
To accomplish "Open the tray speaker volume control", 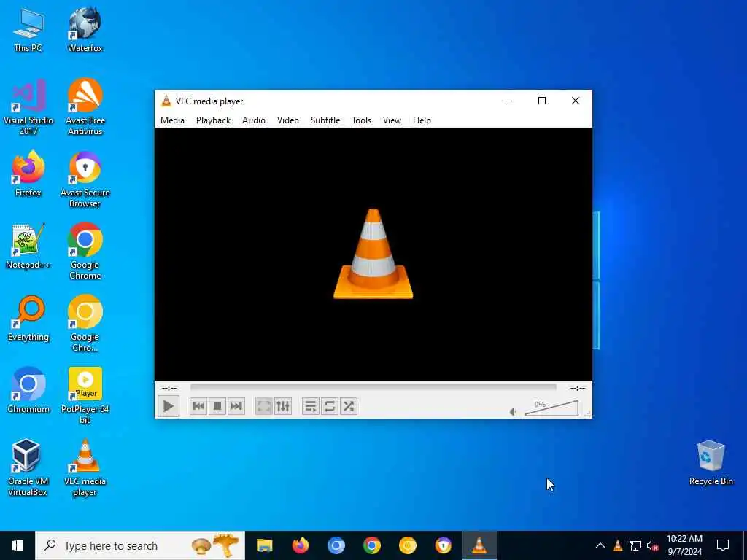I will 652,545.
